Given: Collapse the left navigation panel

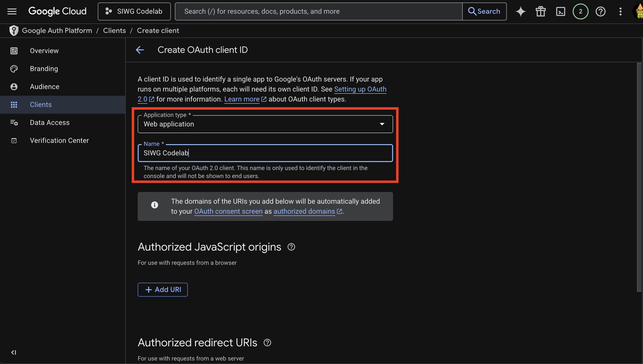Looking at the screenshot, I should point(14,353).
